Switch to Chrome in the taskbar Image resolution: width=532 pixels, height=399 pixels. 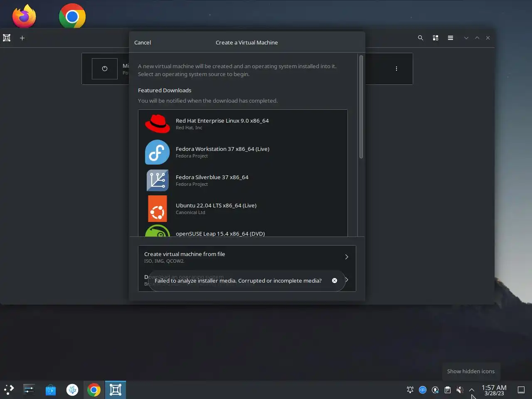point(94,389)
